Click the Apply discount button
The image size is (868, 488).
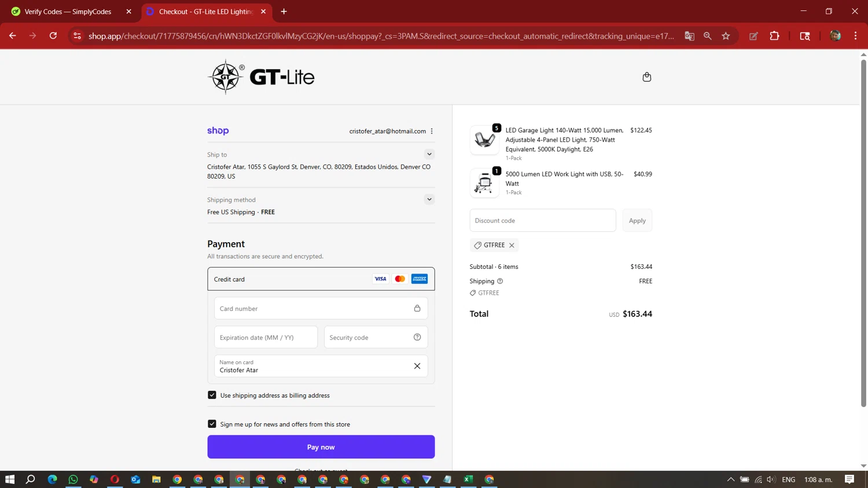(637, 220)
